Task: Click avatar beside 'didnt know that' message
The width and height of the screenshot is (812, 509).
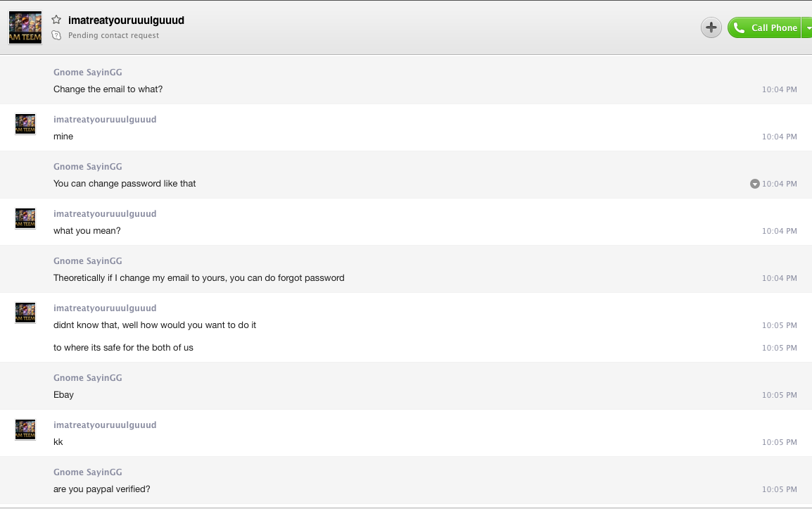Action: (x=25, y=313)
